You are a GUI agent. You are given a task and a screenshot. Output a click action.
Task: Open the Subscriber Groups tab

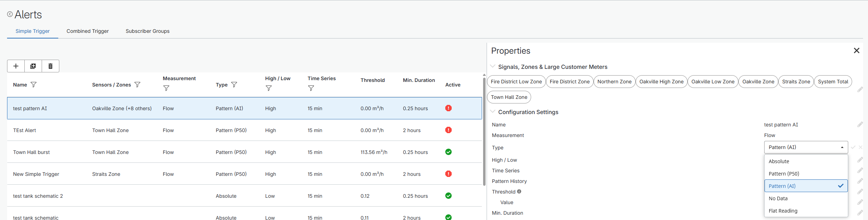148,31
